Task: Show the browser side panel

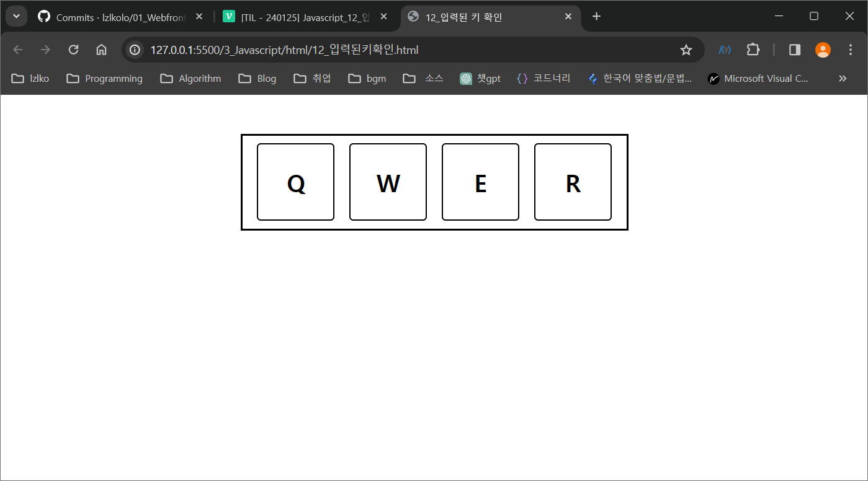Action: [794, 50]
